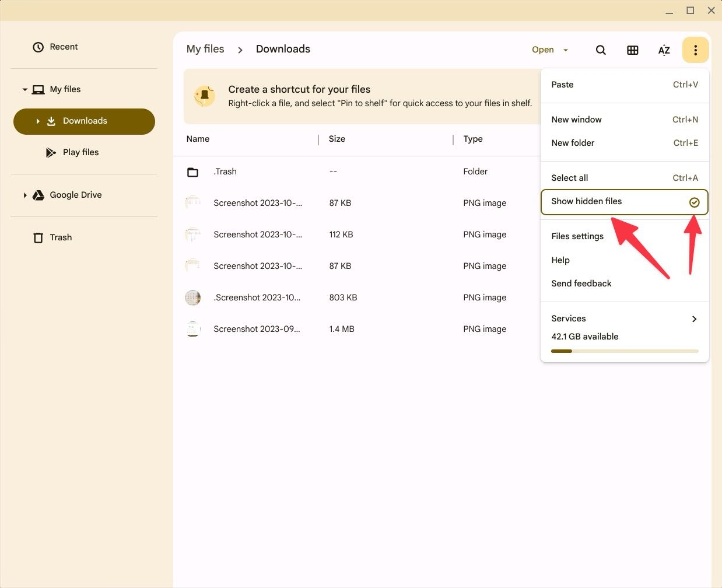This screenshot has width=722, height=588.
Task: Open the search icon
Action: [601, 50]
